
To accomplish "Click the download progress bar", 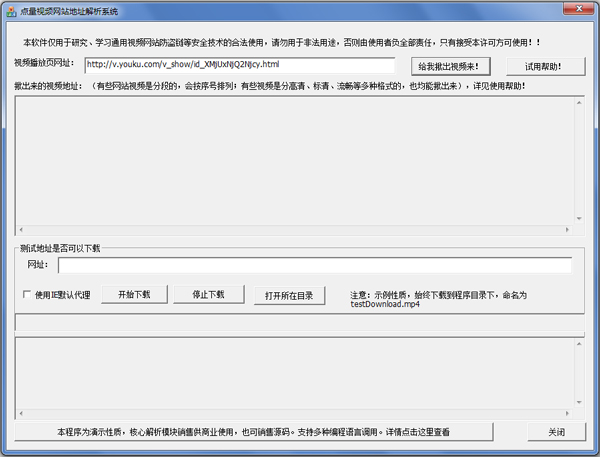I will 300,323.
